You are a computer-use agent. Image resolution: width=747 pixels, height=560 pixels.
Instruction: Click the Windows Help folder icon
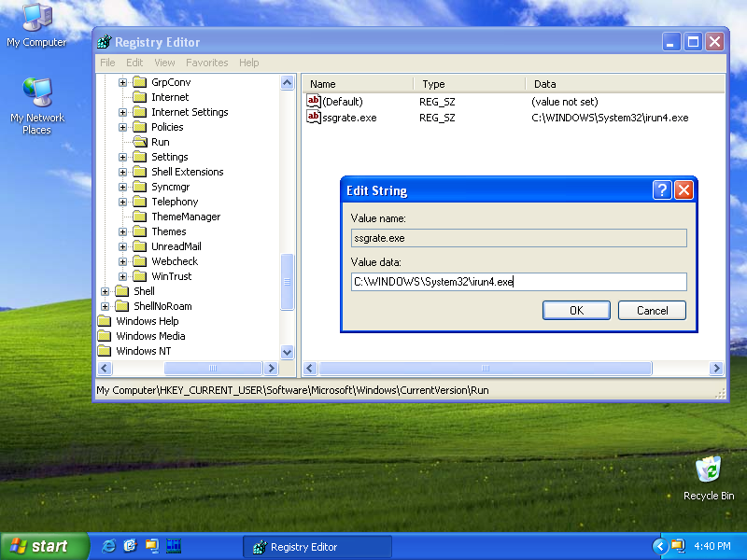click(x=105, y=321)
